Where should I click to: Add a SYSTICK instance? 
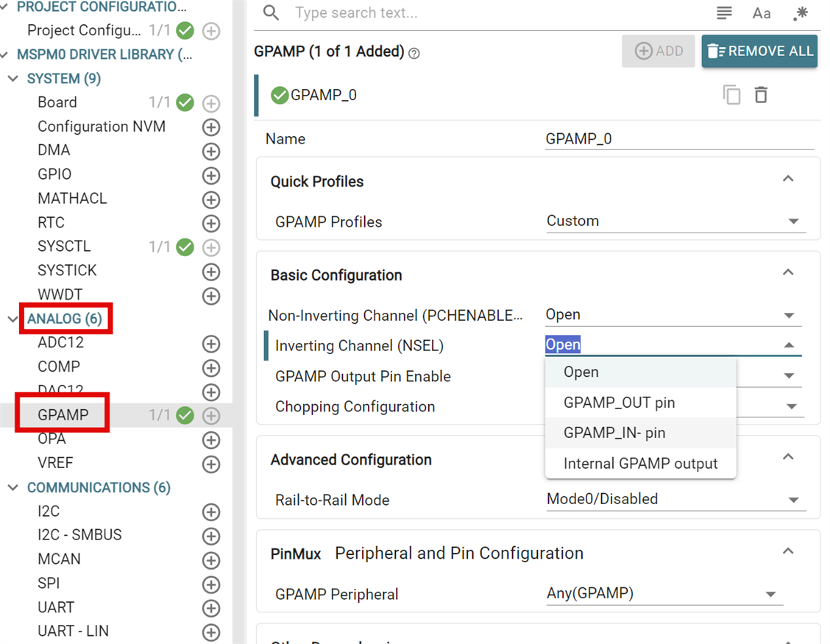click(211, 272)
